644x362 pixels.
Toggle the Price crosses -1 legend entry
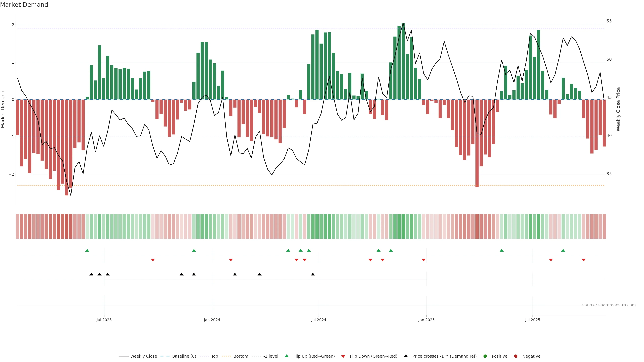[444, 356]
